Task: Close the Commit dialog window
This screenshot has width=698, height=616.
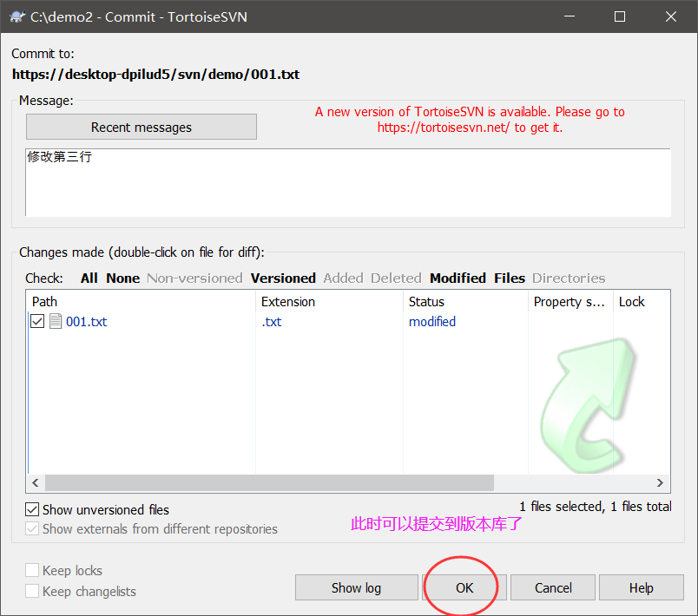Action: pos(671,16)
